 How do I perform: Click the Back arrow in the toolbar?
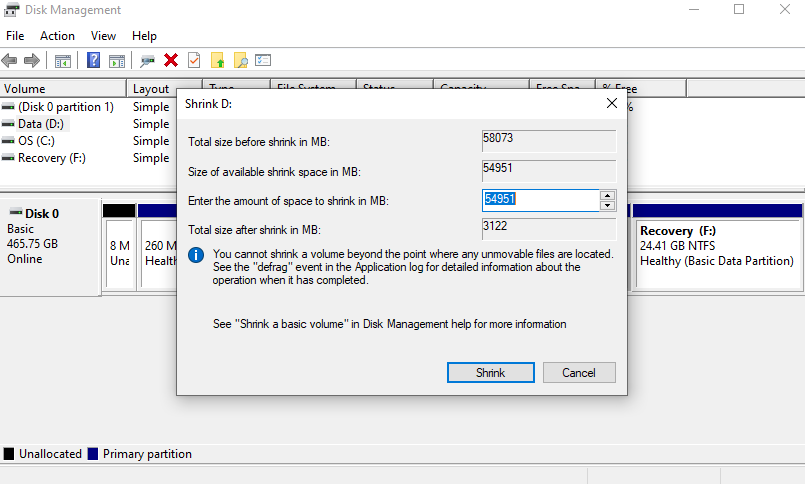coord(9,61)
